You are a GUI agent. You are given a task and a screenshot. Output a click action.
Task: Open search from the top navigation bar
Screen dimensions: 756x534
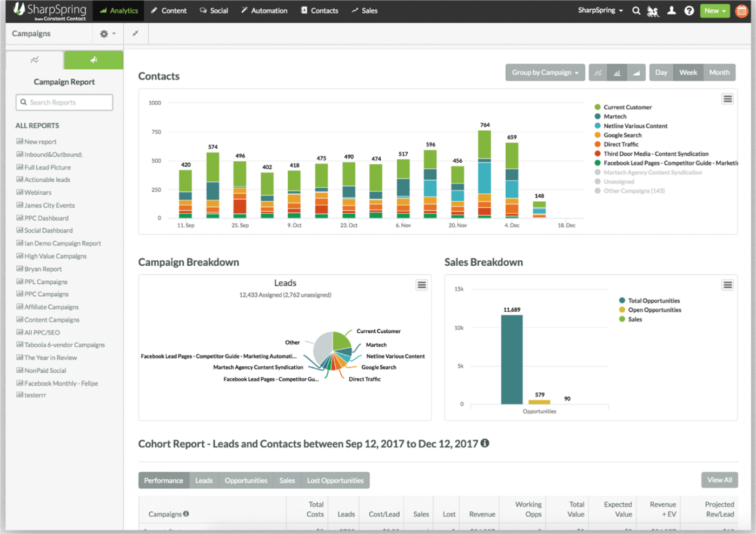636,10
